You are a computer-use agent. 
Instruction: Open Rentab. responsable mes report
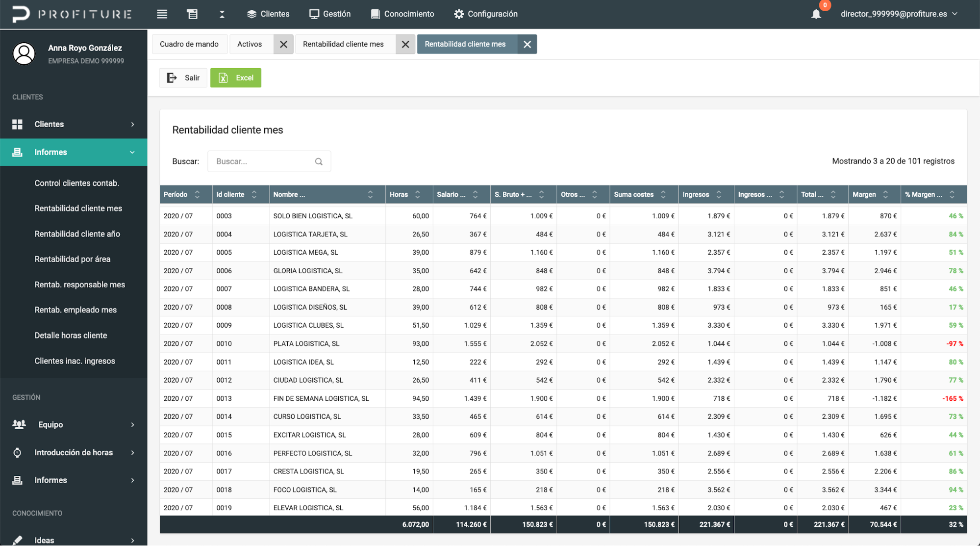pos(79,285)
